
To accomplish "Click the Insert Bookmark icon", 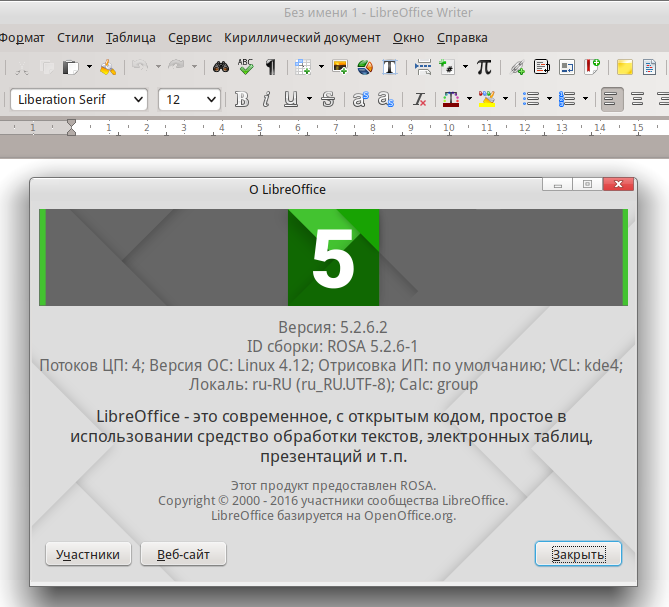I will click(x=592, y=67).
